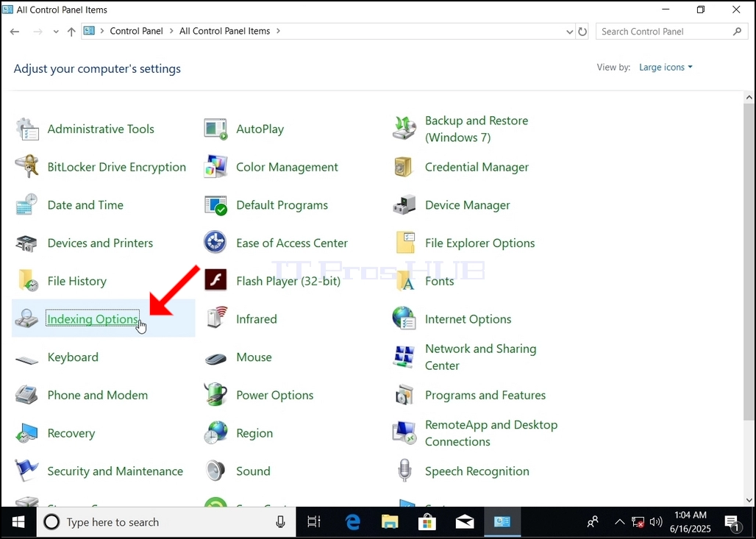
Task: Expand the chevron after Control Panel breadcrumb
Action: coord(171,31)
